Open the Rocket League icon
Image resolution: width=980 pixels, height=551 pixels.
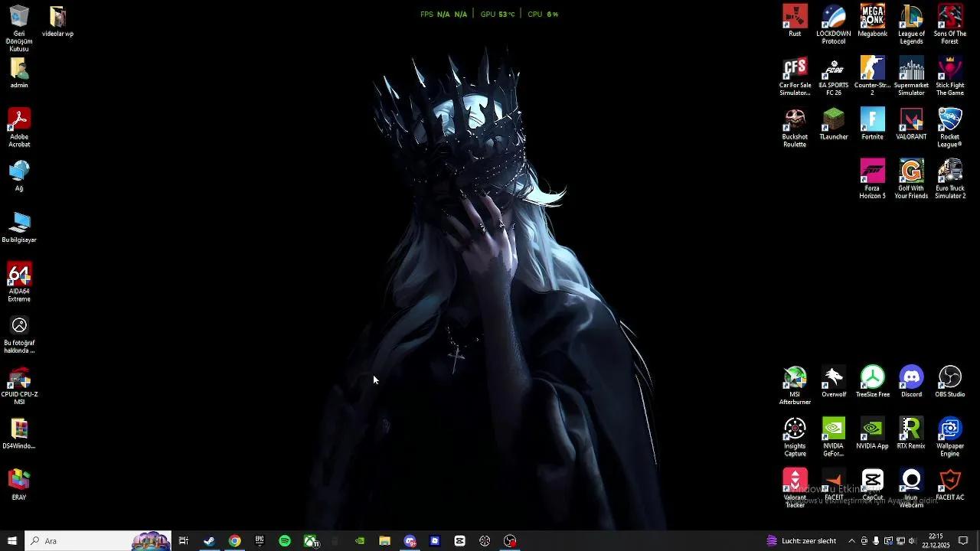coord(950,127)
